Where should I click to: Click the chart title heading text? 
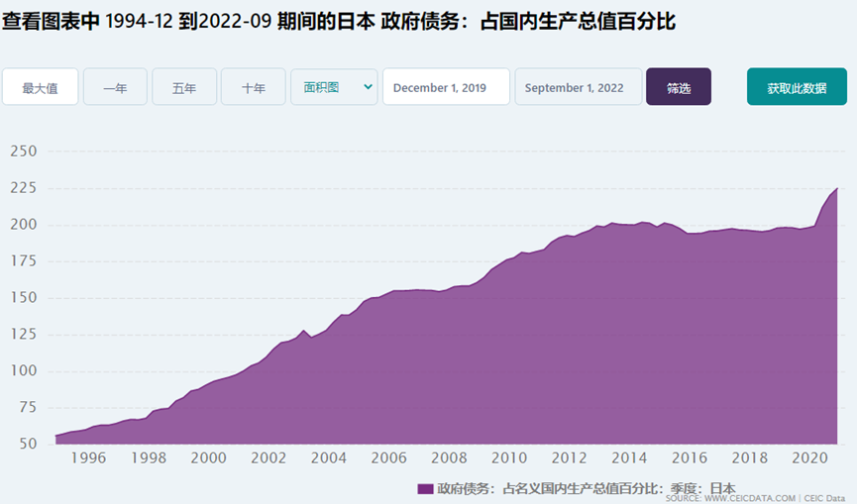pyautogui.click(x=338, y=22)
